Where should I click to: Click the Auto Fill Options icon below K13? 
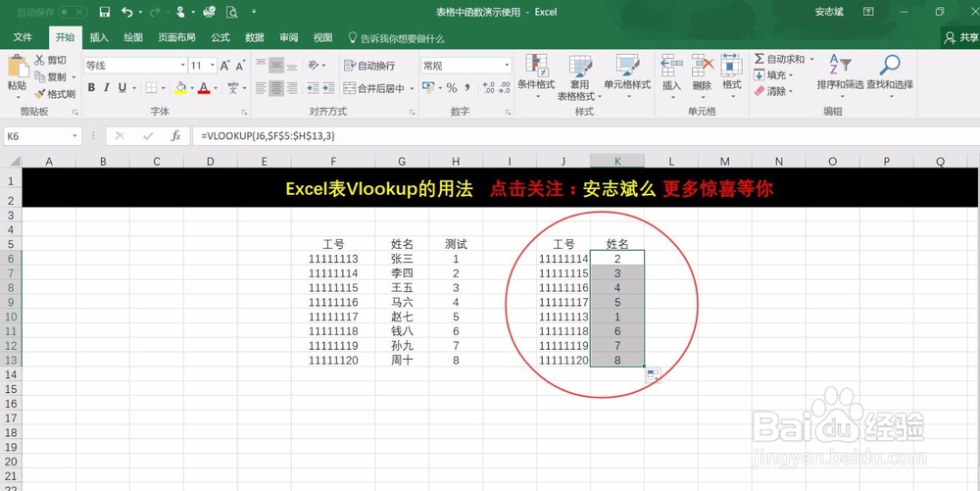pyautogui.click(x=653, y=375)
